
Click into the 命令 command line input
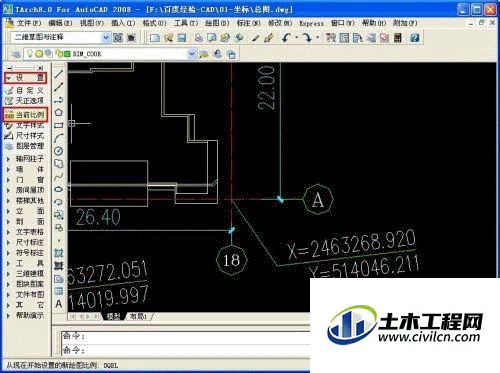(x=186, y=350)
